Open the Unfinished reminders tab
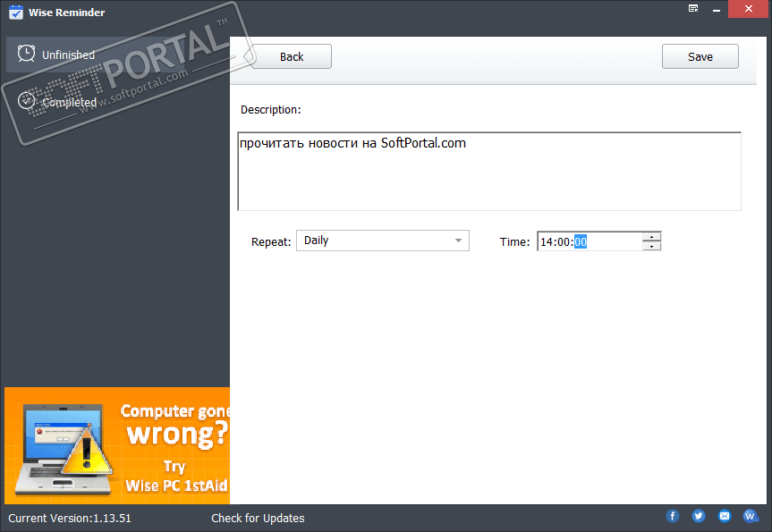772x532 pixels. [x=118, y=55]
